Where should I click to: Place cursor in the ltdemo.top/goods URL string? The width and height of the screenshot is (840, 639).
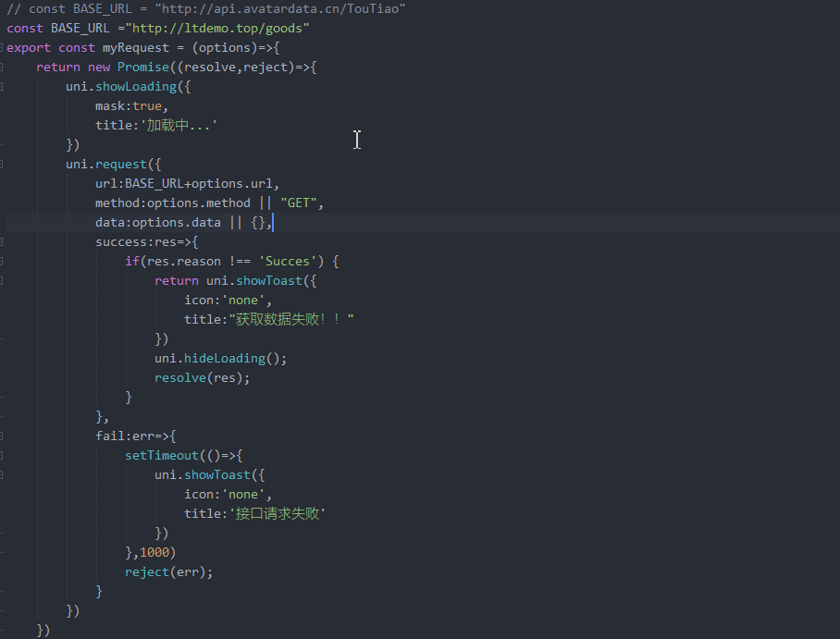pos(220,28)
